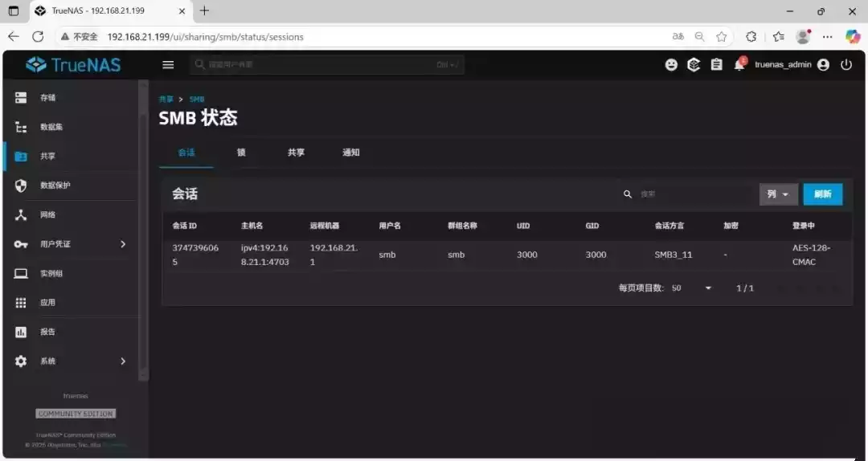The width and height of the screenshot is (868, 461).
Task: Open the TrueCommand status cube icon
Action: 694,65
